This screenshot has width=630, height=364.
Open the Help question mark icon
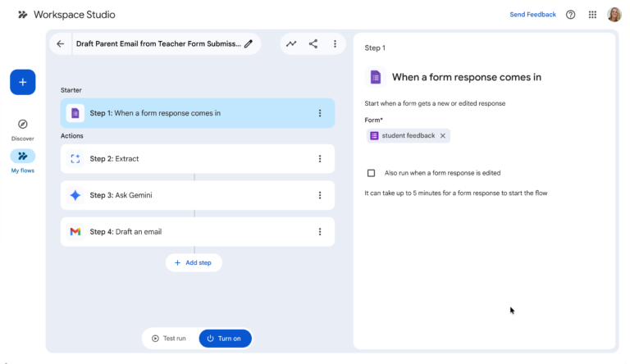pyautogui.click(x=570, y=15)
